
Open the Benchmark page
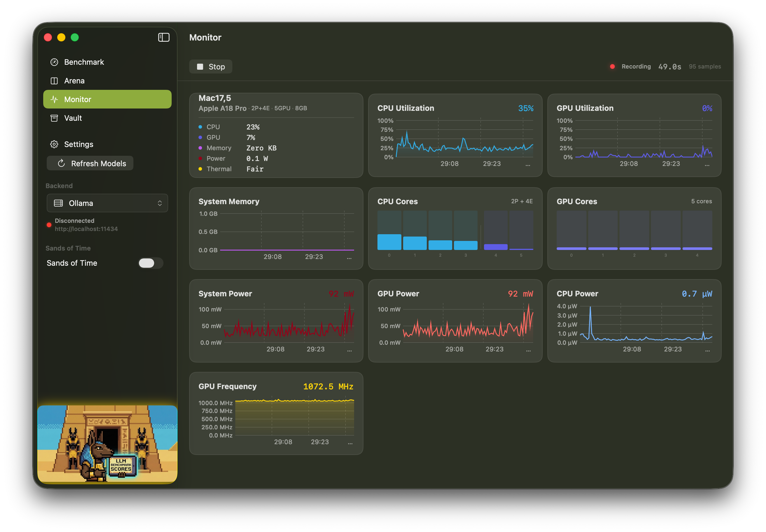coord(84,62)
